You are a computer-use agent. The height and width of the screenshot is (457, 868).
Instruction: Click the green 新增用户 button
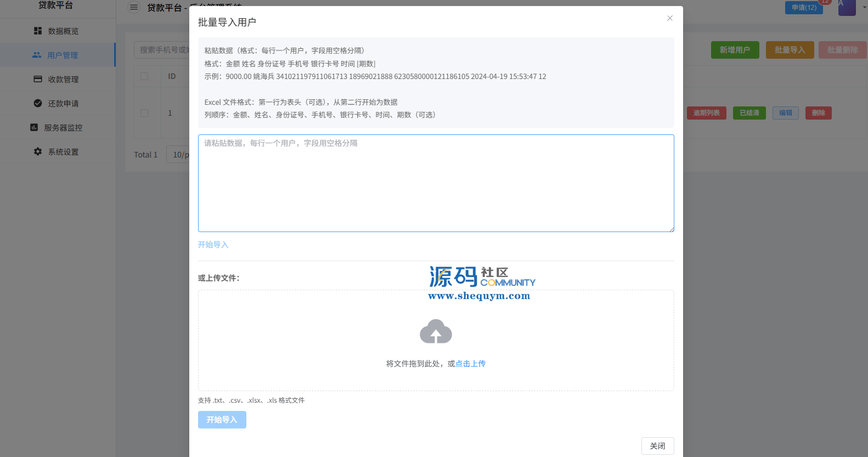click(735, 50)
